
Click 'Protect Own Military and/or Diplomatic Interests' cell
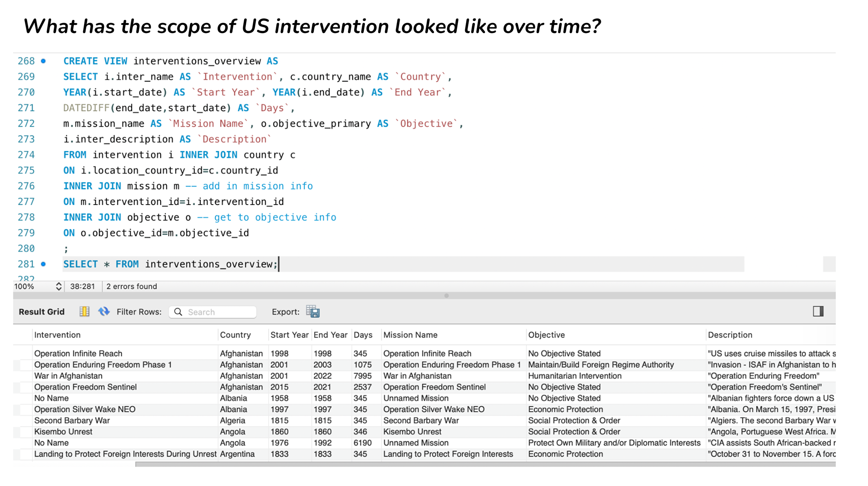614,443
